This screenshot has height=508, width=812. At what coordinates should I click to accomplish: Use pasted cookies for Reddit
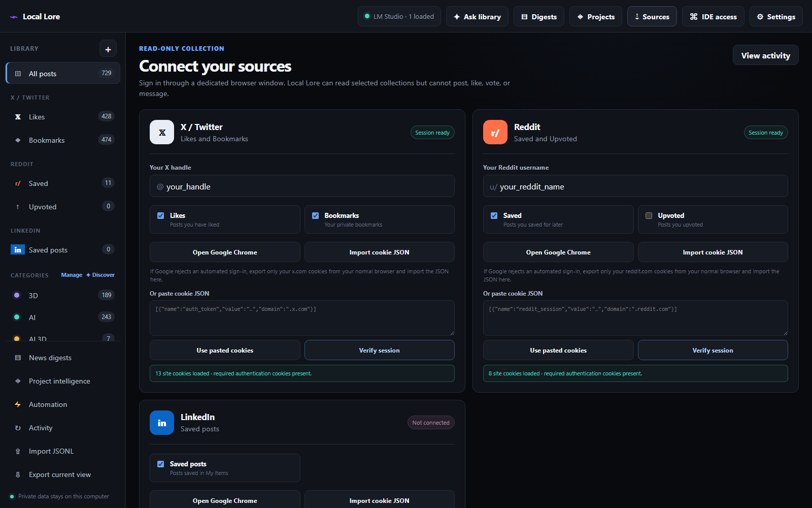tap(558, 350)
